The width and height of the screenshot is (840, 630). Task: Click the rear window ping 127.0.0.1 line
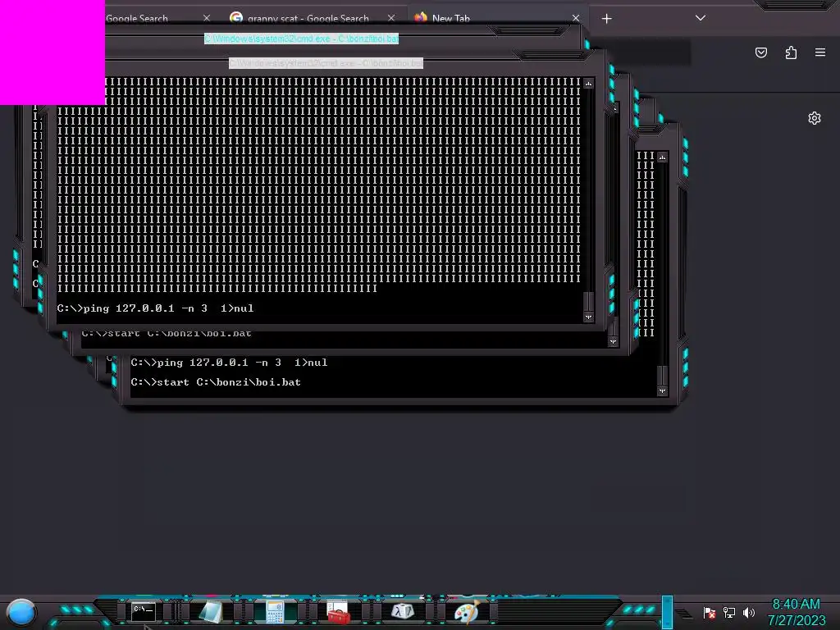click(230, 363)
